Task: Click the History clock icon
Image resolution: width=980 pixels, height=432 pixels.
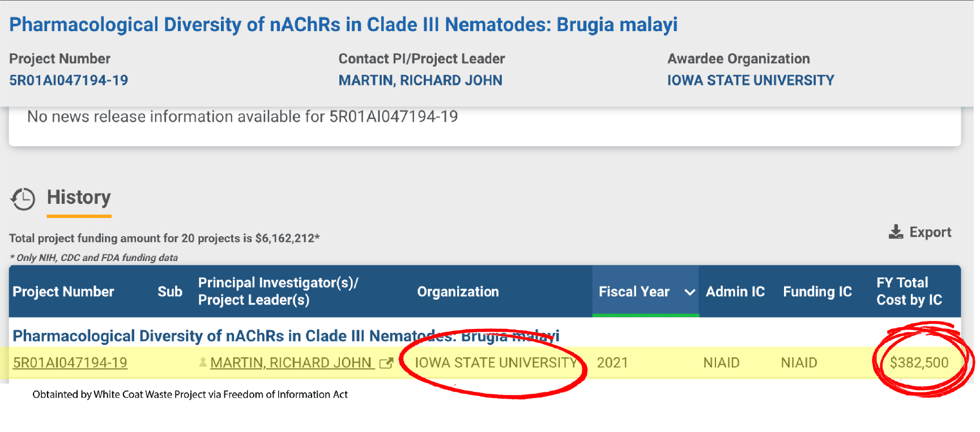Action: pos(23,199)
